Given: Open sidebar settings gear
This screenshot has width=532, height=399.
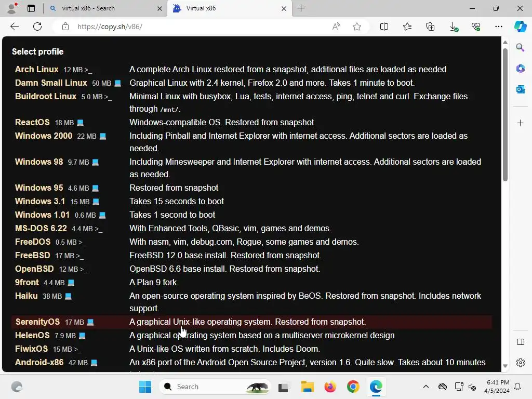Looking at the screenshot, I should 521,363.
